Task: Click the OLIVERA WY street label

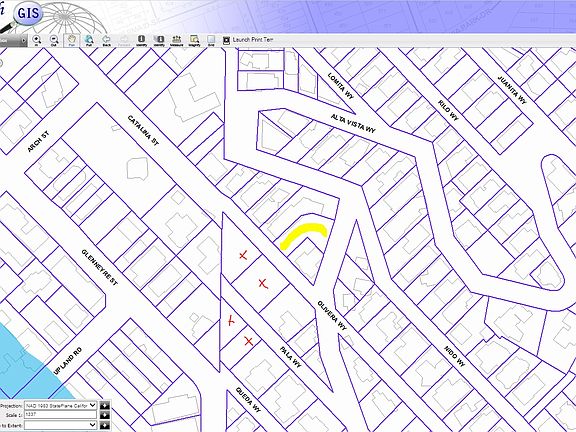Action: (332, 315)
